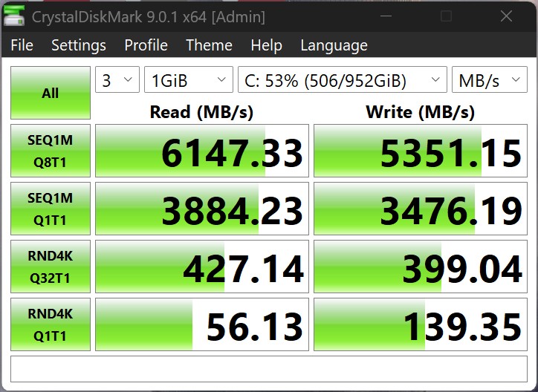Click the 399.04 random write result
The height and width of the screenshot is (392, 538).
421,267
